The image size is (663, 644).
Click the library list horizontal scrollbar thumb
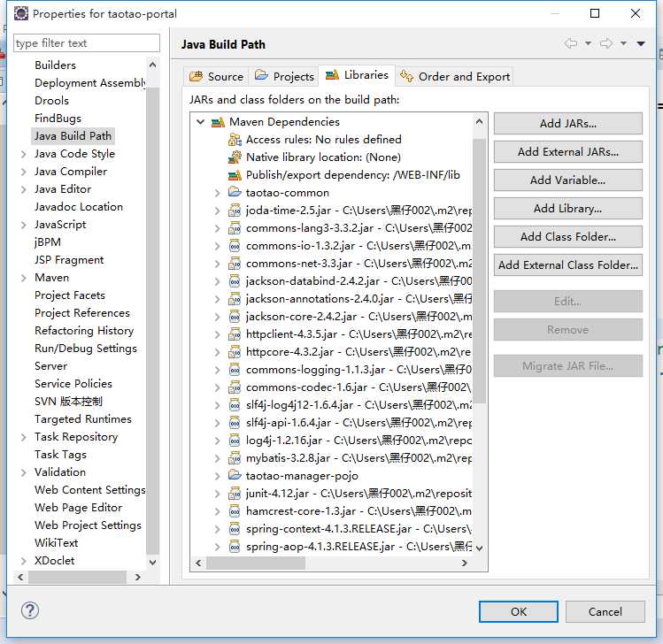256,563
